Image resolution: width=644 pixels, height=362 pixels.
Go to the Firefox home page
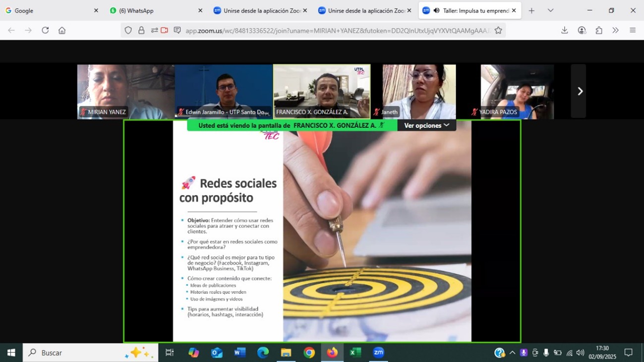[62, 30]
